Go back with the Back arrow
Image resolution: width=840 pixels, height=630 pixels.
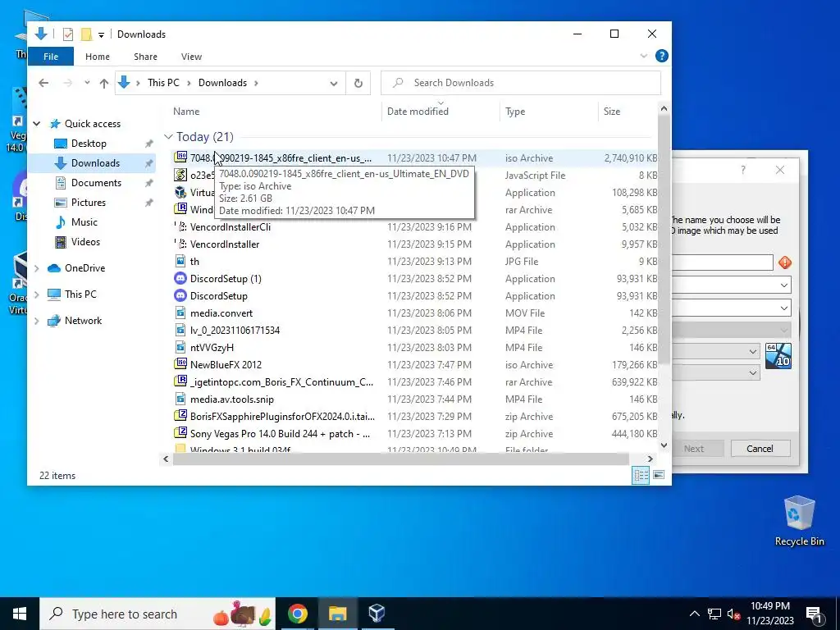click(x=43, y=83)
